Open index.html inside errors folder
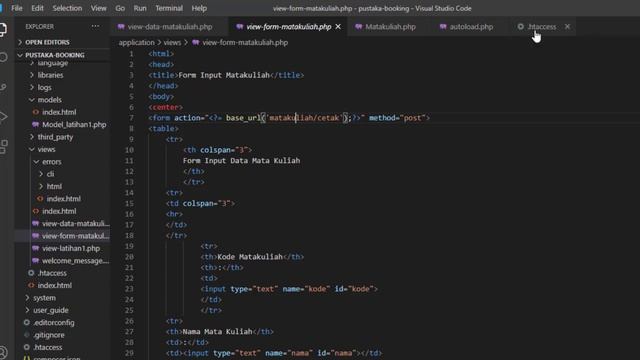This screenshot has width=640, height=360. [x=63, y=199]
